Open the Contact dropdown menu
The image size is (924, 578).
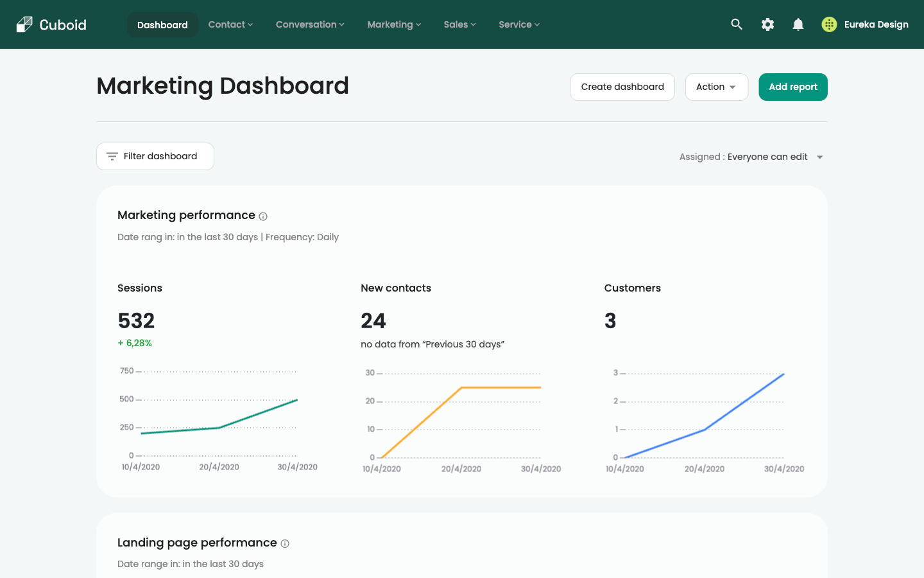[230, 24]
